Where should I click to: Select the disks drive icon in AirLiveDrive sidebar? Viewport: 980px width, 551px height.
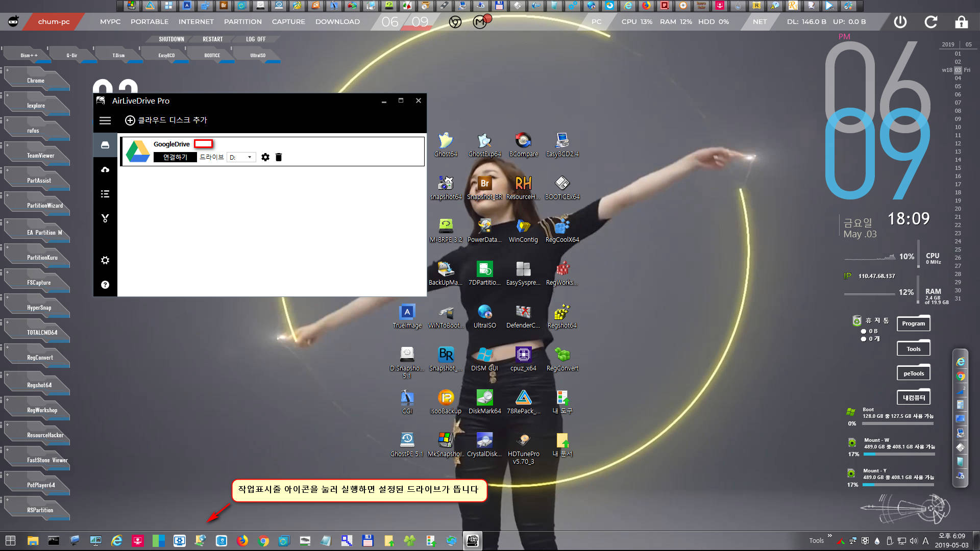(105, 145)
